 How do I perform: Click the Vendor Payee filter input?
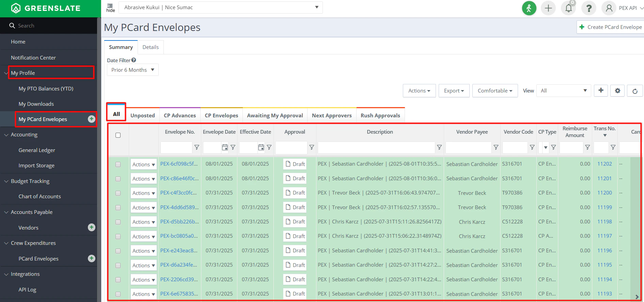[468, 148]
